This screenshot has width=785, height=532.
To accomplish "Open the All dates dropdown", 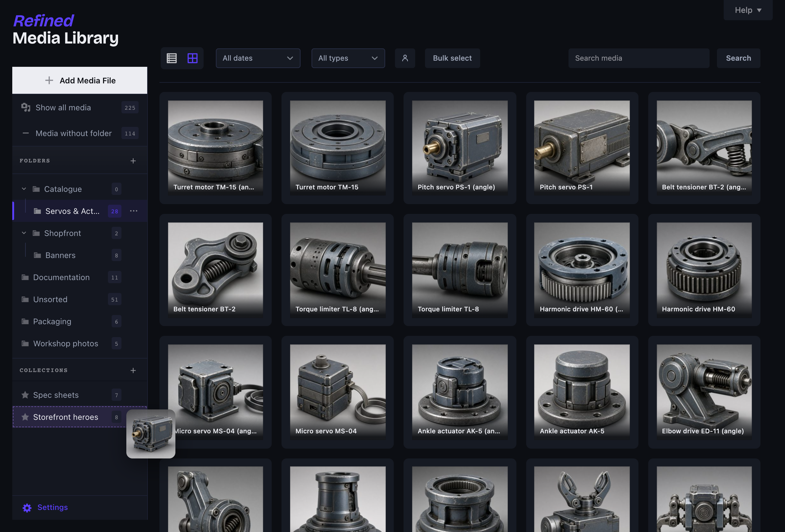I will tap(258, 58).
